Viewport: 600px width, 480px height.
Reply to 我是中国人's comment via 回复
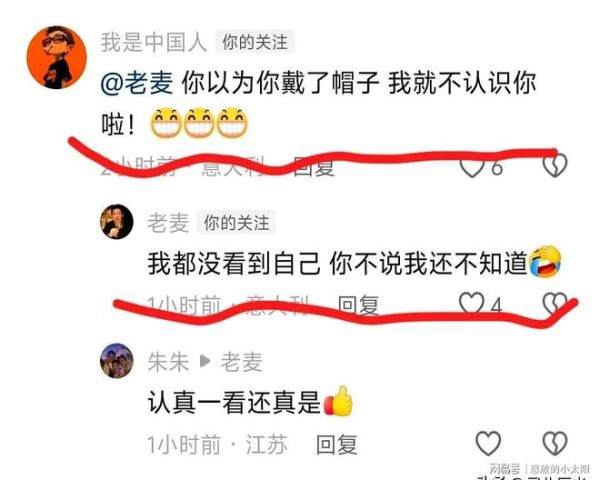pos(314,167)
